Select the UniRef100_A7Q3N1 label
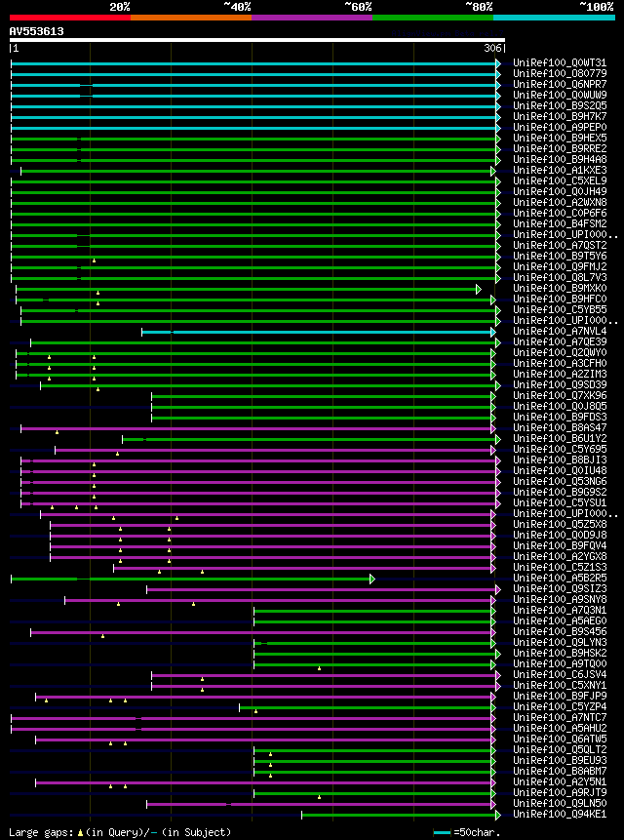624x840 pixels. coord(560,610)
